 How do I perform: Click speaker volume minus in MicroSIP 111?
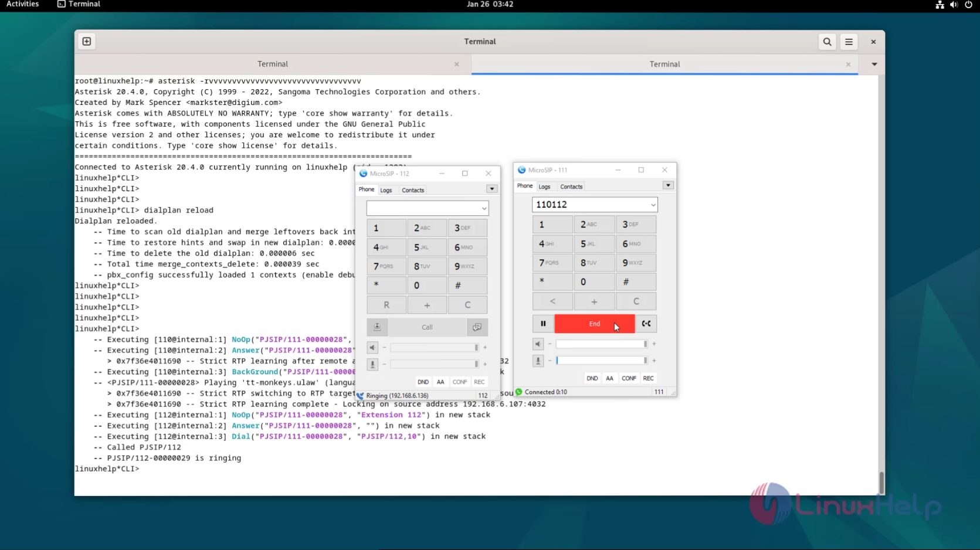tap(550, 344)
